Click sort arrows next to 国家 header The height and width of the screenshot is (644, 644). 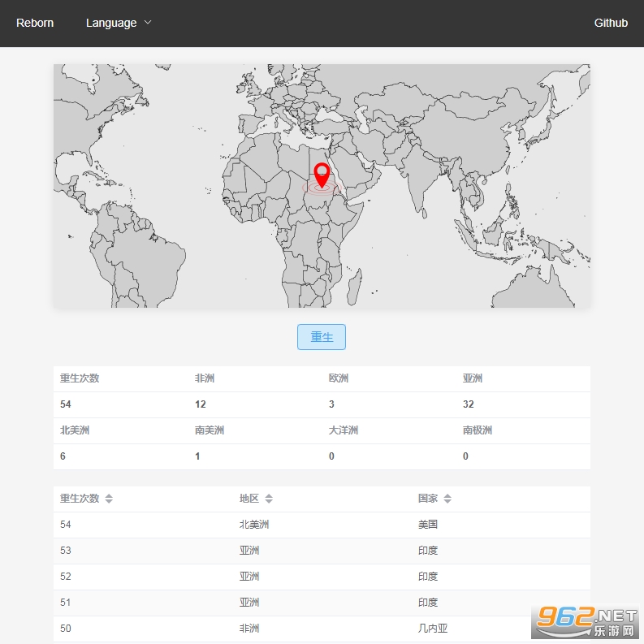447,499
